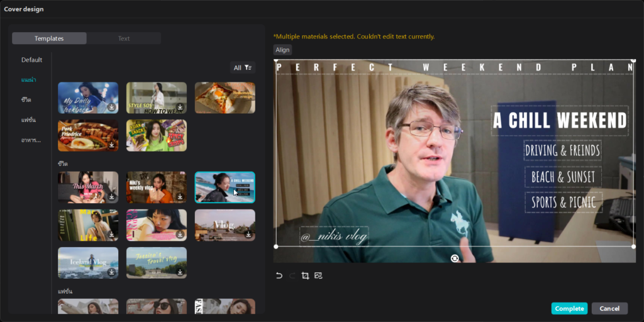Download the Mac Life template
This screenshot has width=644, height=322.
[x=111, y=234]
